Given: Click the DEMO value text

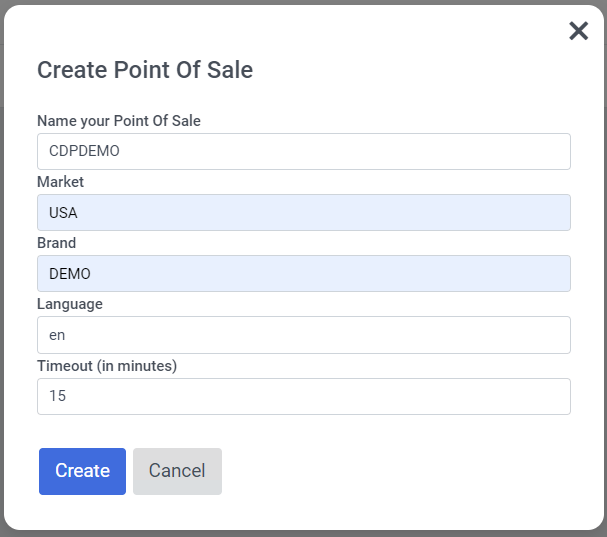Looking at the screenshot, I should coord(70,274).
